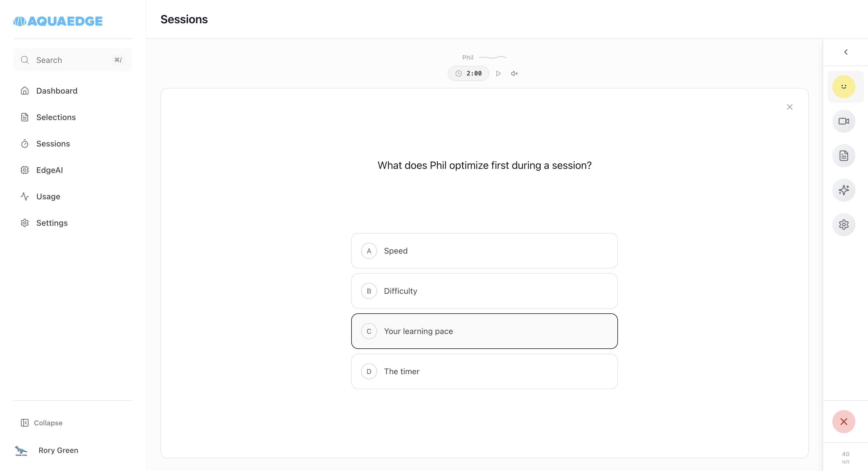Open the right panel gear settings

[843, 225]
